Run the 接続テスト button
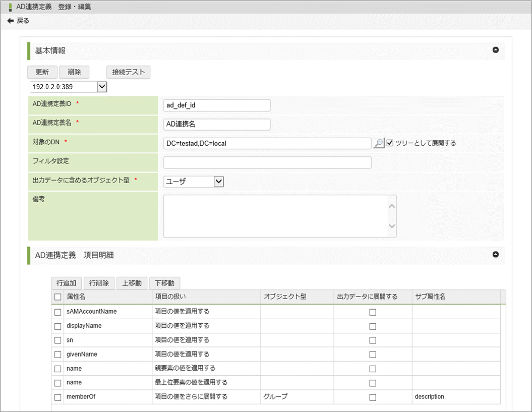Screen dimensions: 532x412 (x=128, y=72)
